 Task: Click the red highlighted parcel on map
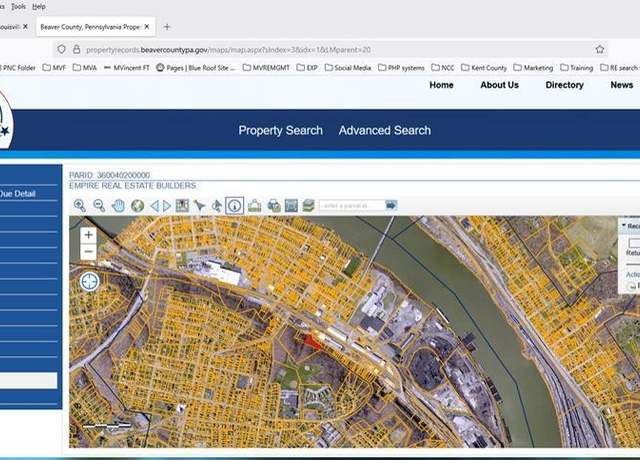(312, 342)
